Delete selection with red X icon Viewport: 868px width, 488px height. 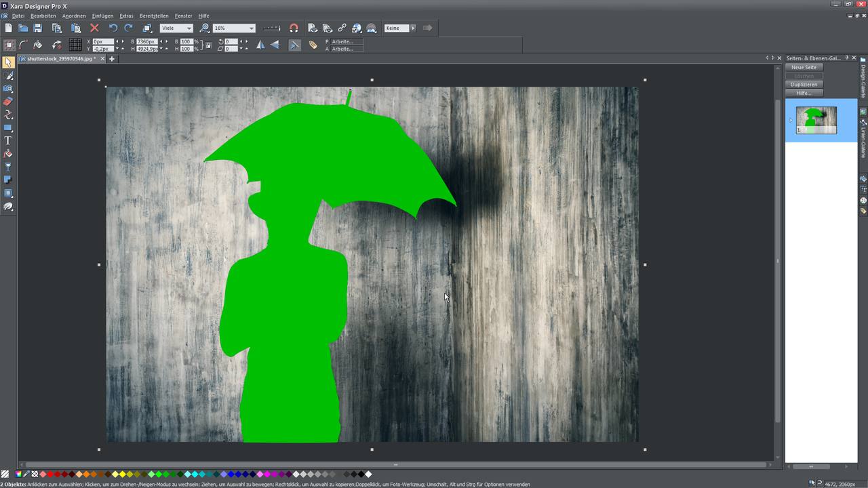pos(94,28)
